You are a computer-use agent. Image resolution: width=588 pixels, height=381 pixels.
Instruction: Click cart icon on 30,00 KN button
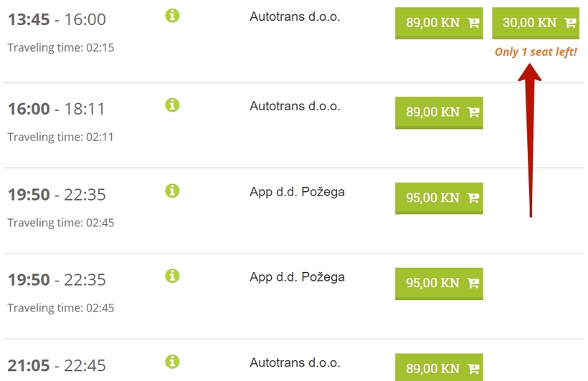pos(570,23)
